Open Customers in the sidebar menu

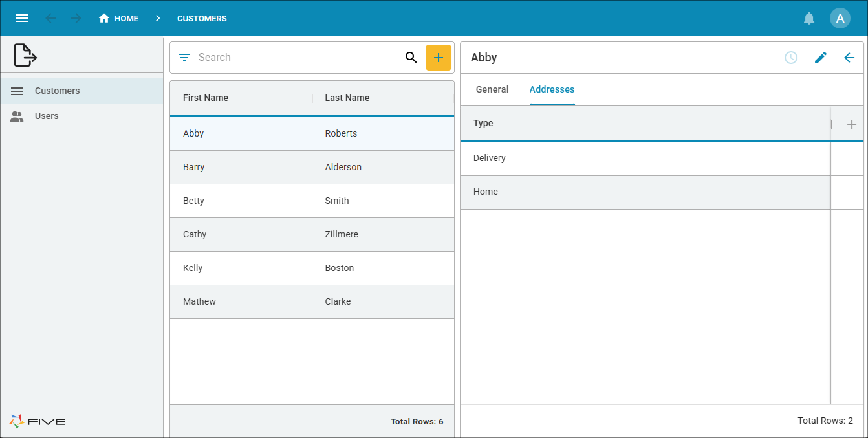pyautogui.click(x=57, y=91)
